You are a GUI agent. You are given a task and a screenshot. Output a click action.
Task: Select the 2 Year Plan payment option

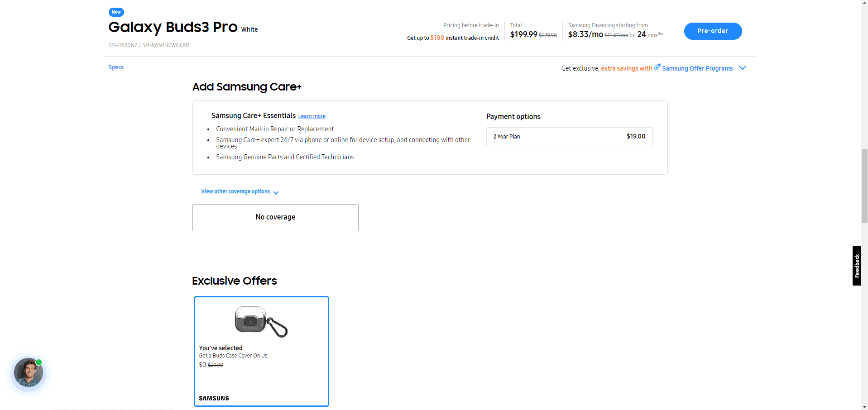tap(569, 137)
